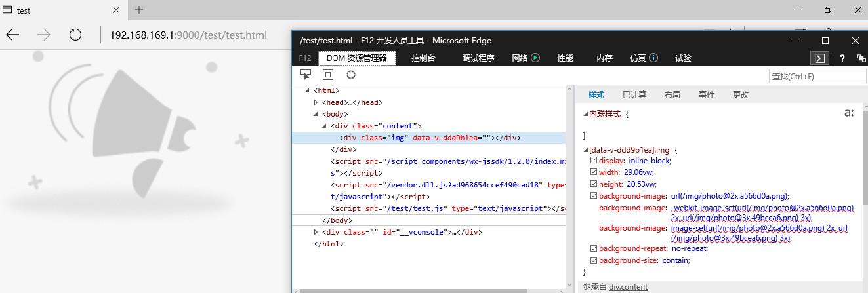Click the no-repeat value
The height and width of the screenshot is (293, 868).
coord(690,248)
